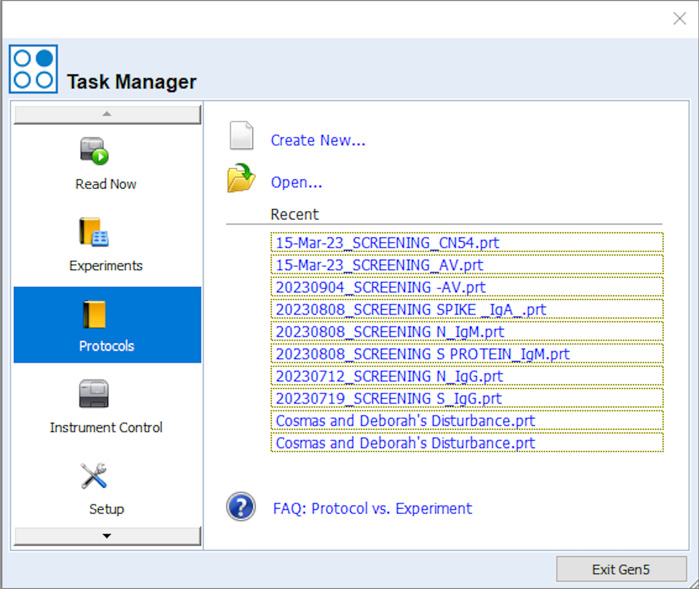This screenshot has width=699, height=589.
Task: Click the Create New... link
Action: [x=318, y=140]
